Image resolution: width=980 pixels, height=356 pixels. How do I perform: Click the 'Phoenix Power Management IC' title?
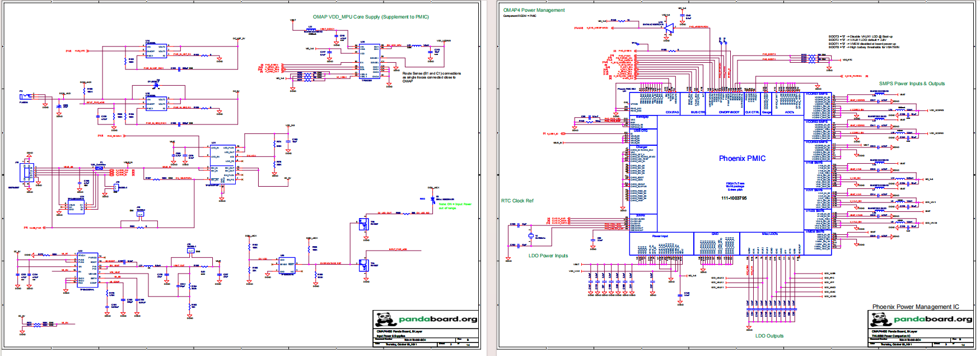(x=916, y=307)
